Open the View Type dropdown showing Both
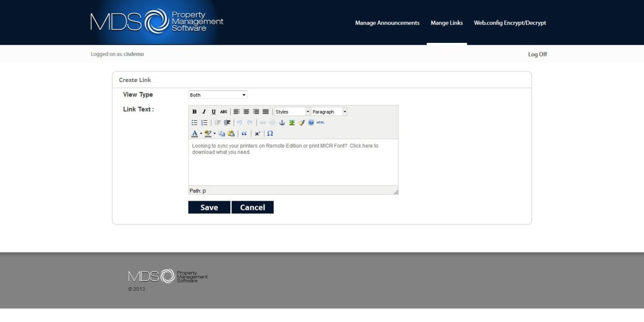This screenshot has height=322, width=644. coord(217,94)
